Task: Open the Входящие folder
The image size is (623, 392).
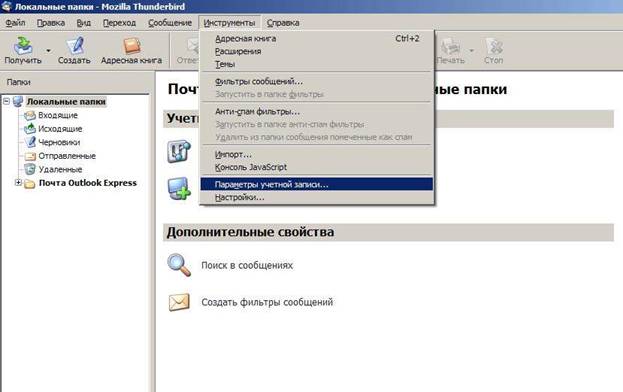Action: (58, 115)
